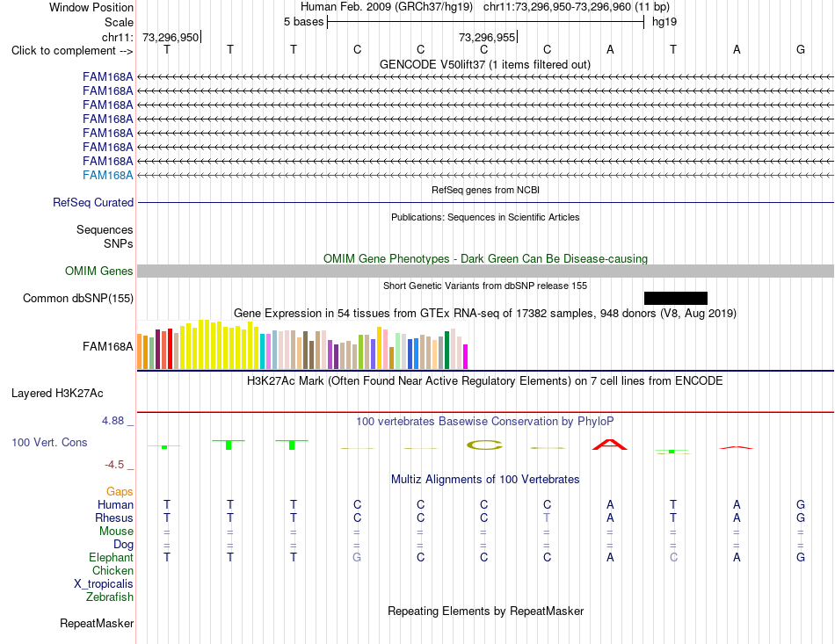Viewport: 835px width, 644px height.
Task: Click the 'Common dbSNP(155)' label
Action: pos(77,298)
